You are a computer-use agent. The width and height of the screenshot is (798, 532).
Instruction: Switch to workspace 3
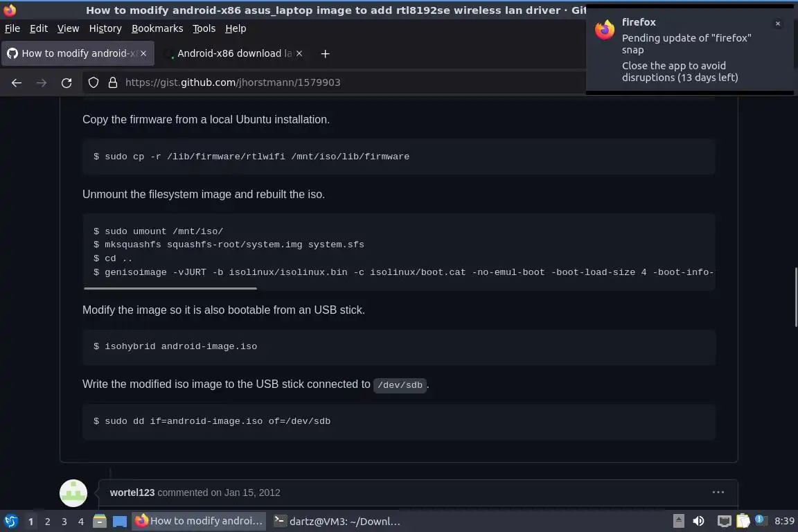point(64,522)
